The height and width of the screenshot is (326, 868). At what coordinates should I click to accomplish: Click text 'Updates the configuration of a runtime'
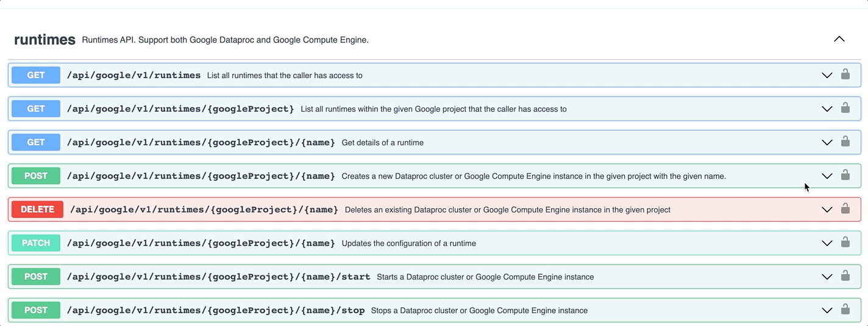[409, 244]
